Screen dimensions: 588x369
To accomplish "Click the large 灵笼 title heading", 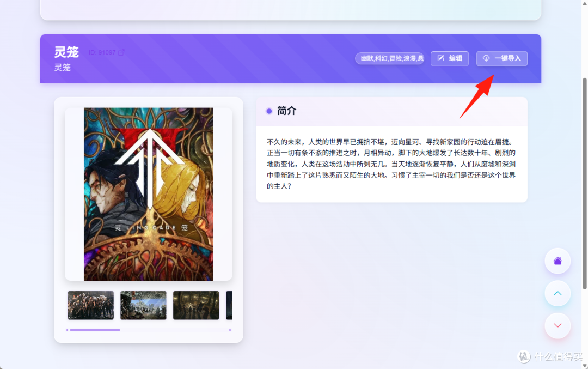I will (66, 52).
